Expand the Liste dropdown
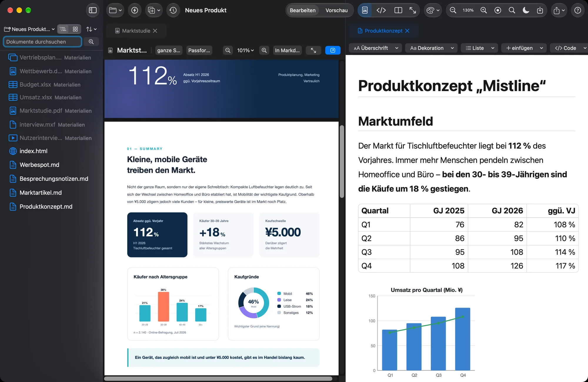This screenshot has width=588, height=382. [x=480, y=48]
